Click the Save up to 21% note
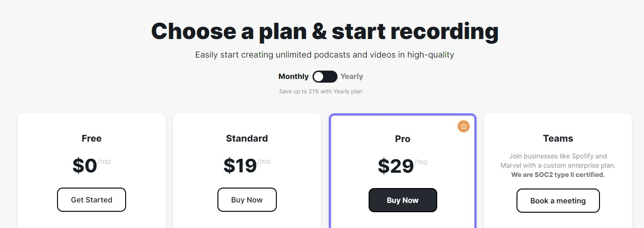Viewport: 644px width, 228px height. point(320,91)
